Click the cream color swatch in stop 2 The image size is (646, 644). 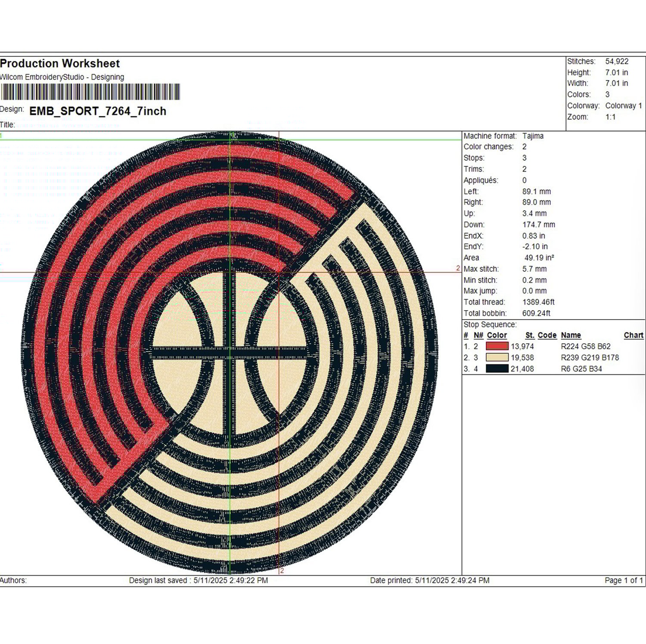click(x=497, y=358)
